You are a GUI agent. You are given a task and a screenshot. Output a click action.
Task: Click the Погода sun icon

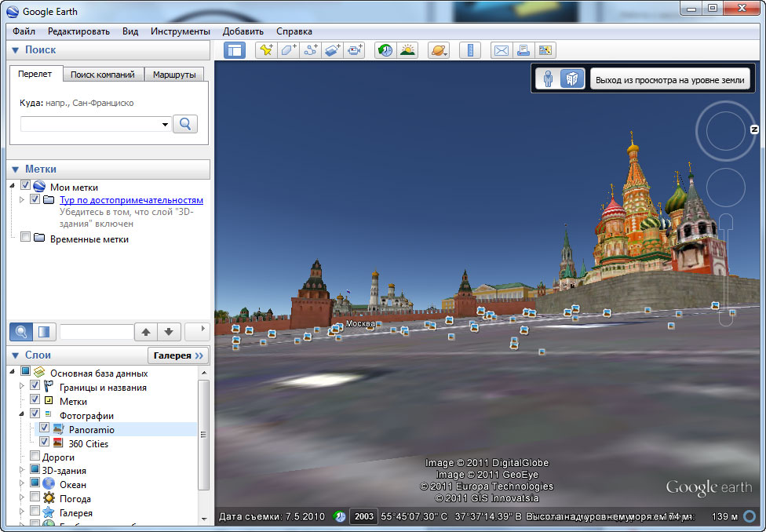coord(49,498)
